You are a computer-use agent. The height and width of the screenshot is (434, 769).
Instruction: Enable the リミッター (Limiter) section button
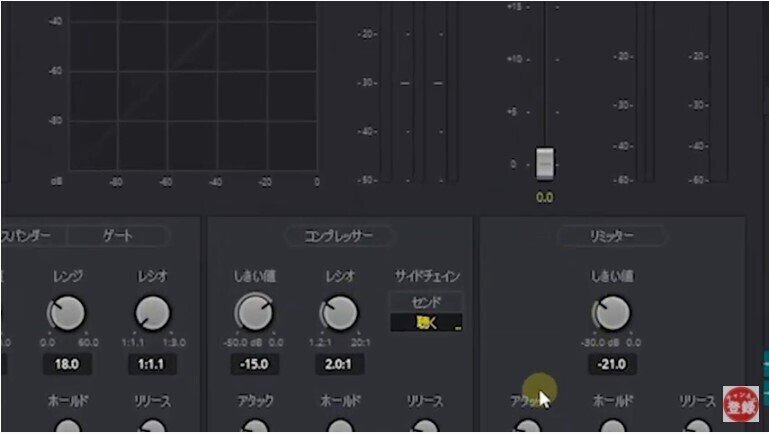(611, 236)
